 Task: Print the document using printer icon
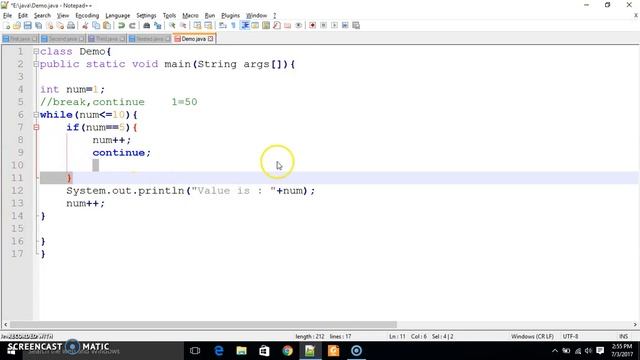pyautogui.click(x=71, y=25)
